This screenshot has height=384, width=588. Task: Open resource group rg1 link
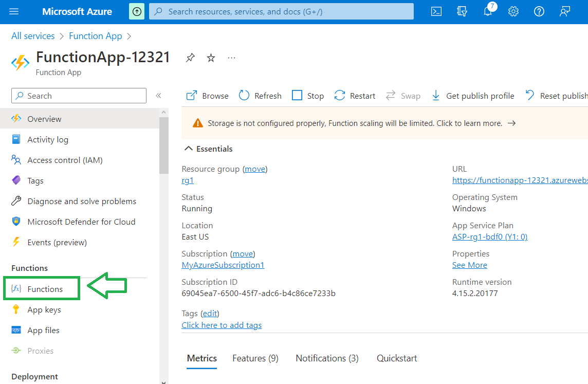click(x=188, y=180)
